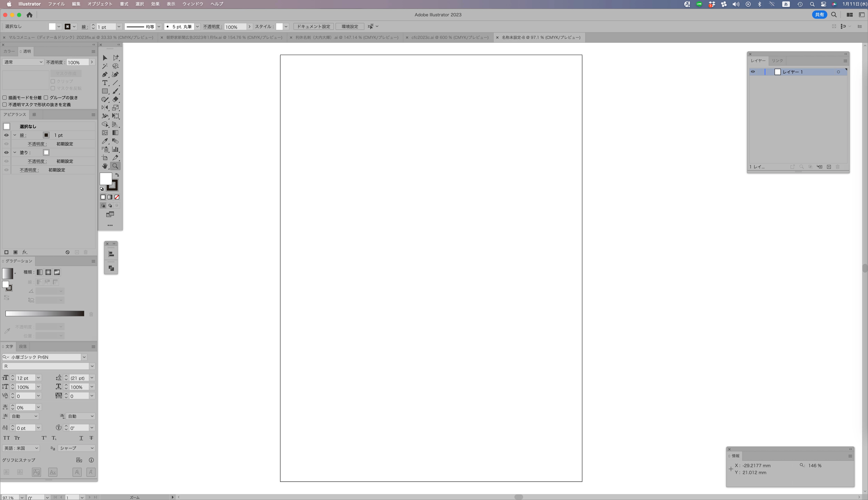Open the オブジェクト menu
The image size is (868, 500).
coord(100,4)
